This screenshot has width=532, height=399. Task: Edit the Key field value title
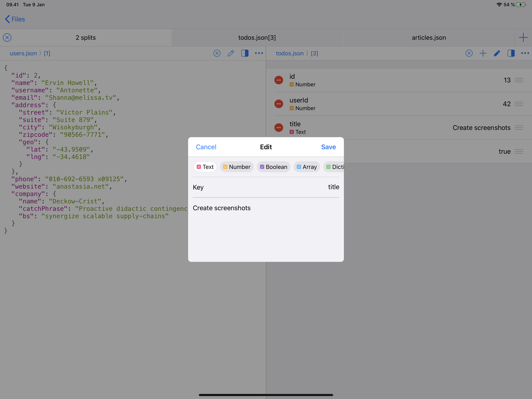pos(333,187)
